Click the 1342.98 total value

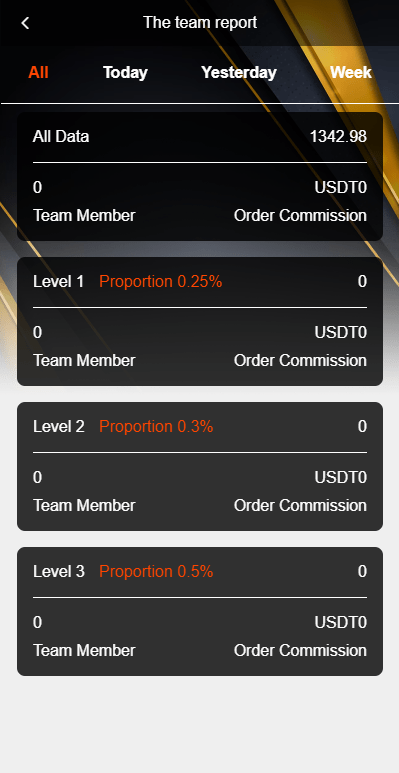(338, 137)
